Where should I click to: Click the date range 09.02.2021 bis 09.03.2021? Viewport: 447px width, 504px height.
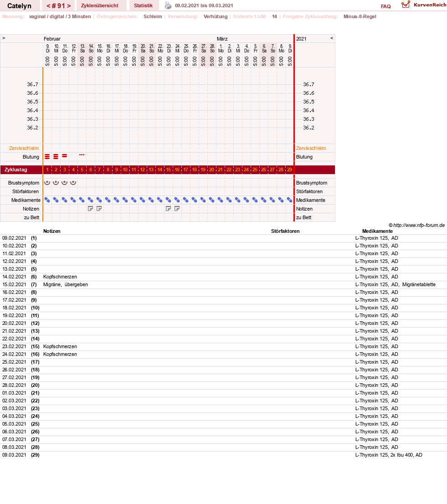[204, 5]
